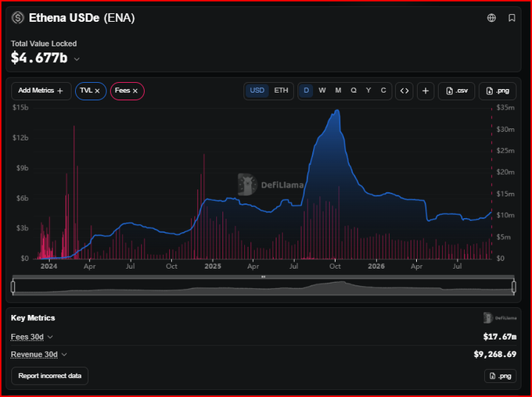Click the 2026 x-axis label

pyautogui.click(x=376, y=266)
